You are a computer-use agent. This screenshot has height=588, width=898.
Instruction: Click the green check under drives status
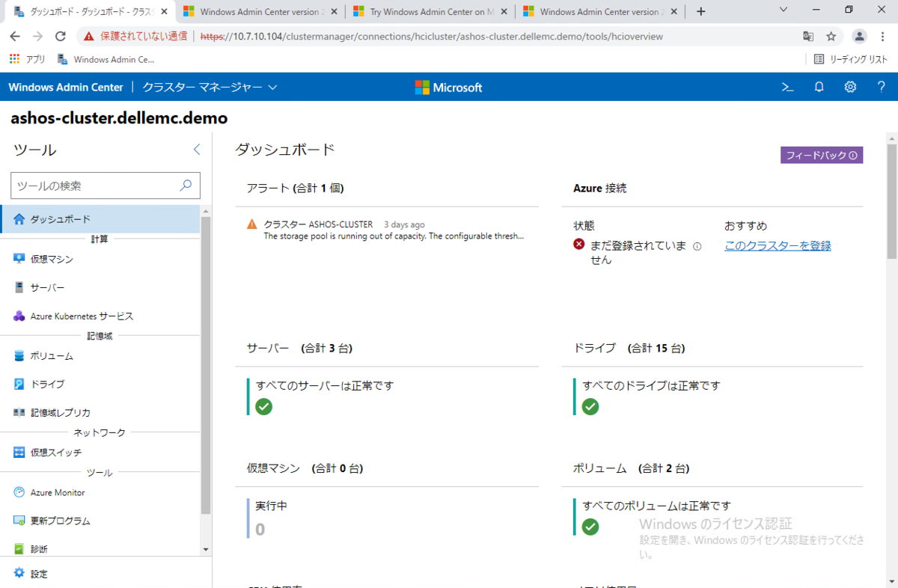coord(590,406)
